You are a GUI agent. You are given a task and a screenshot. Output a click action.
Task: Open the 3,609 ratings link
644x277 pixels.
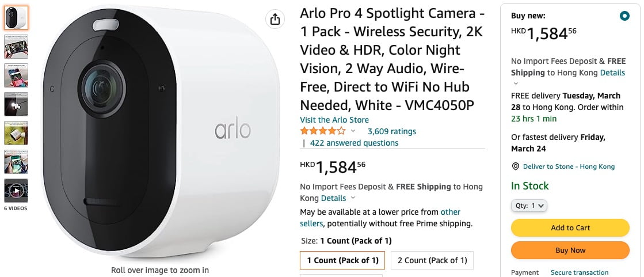(x=391, y=131)
